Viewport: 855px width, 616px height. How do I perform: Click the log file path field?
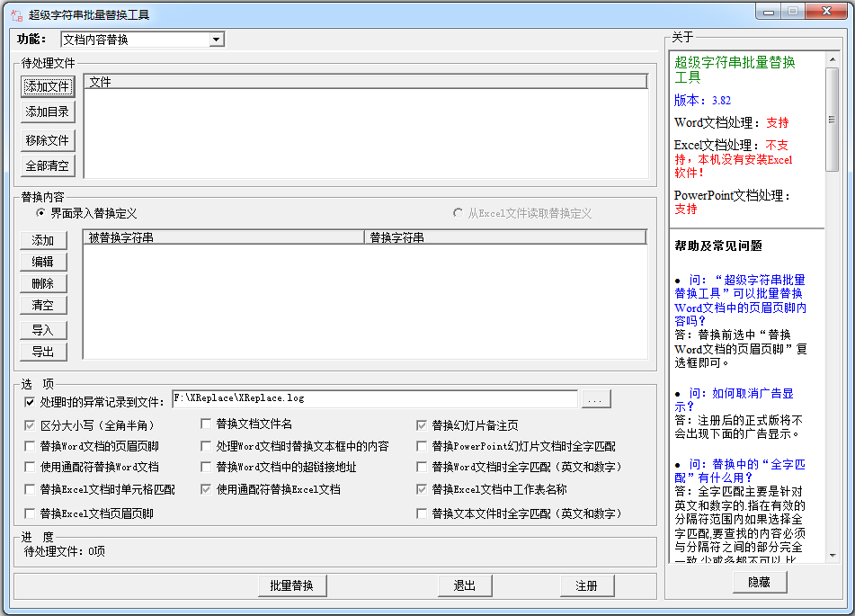375,398
